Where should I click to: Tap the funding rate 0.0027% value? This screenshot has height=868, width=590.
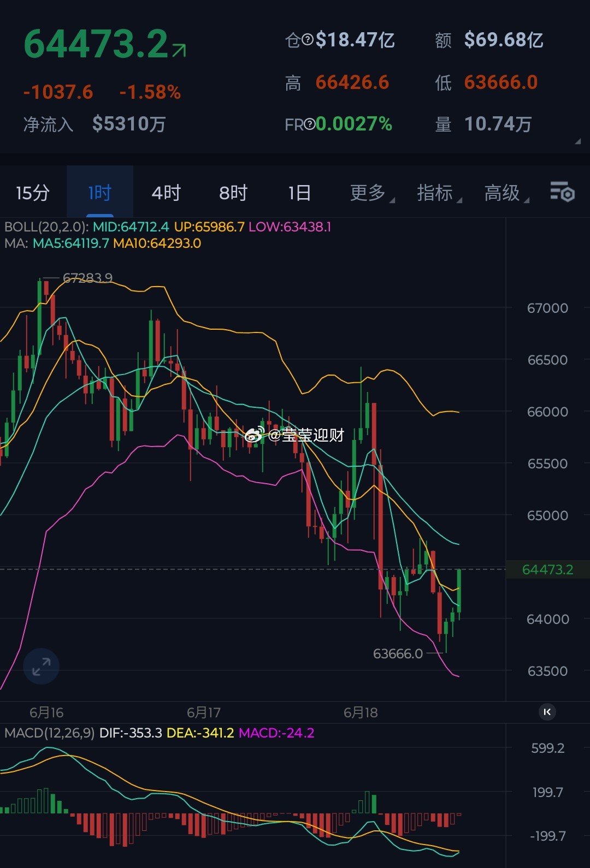click(x=354, y=124)
